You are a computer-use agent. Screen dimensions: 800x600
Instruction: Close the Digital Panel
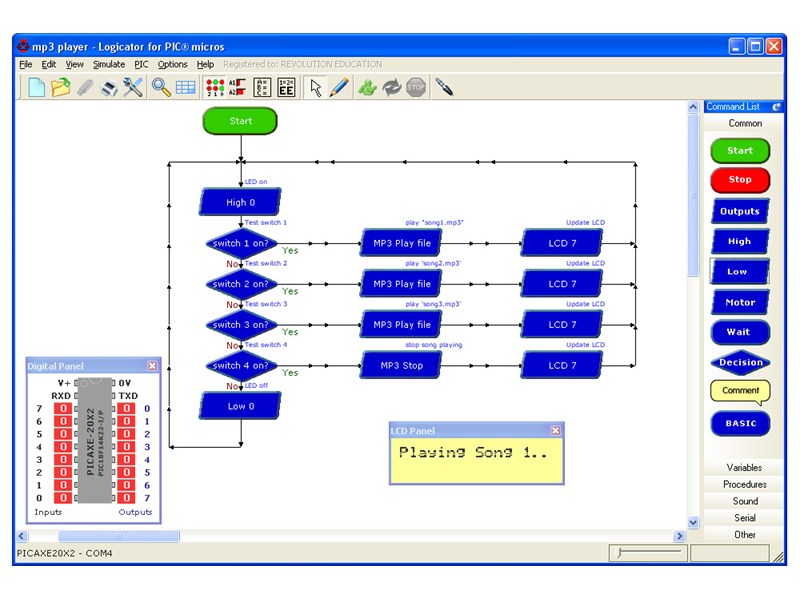(152, 366)
